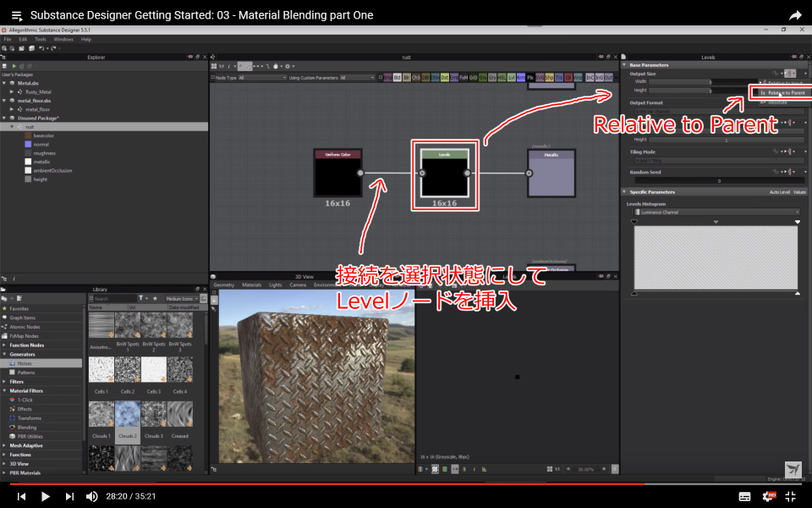Open the Edit menu

click(x=24, y=40)
